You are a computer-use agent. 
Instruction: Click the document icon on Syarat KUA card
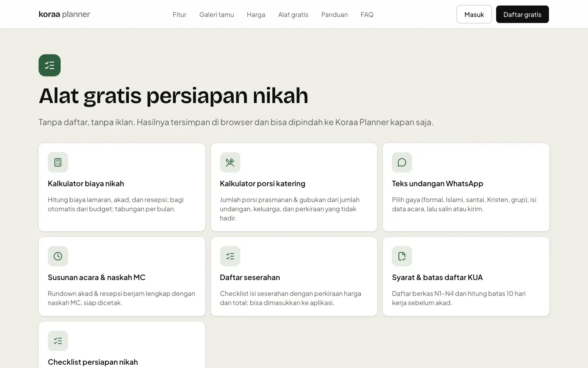[402, 256]
